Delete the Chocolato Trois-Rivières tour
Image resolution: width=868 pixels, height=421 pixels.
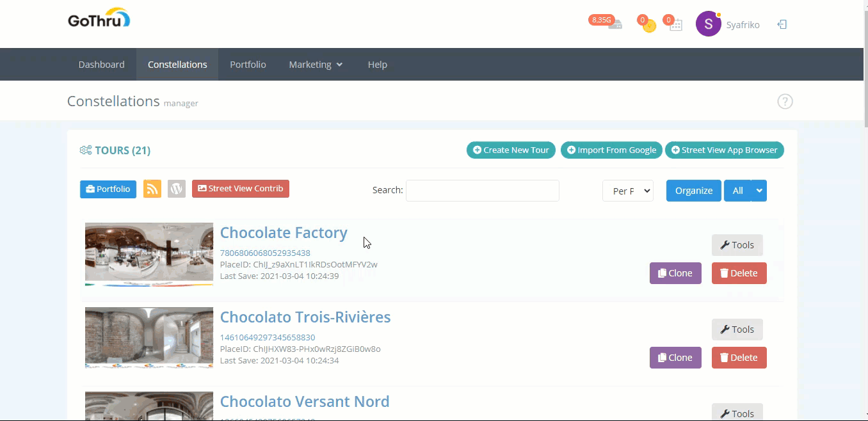click(x=739, y=358)
